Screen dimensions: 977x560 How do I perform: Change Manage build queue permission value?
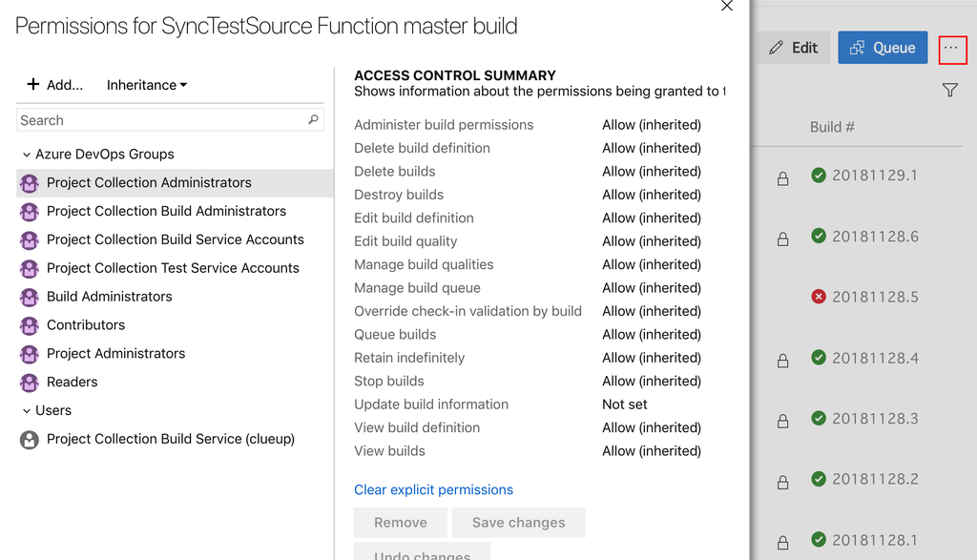click(x=651, y=288)
